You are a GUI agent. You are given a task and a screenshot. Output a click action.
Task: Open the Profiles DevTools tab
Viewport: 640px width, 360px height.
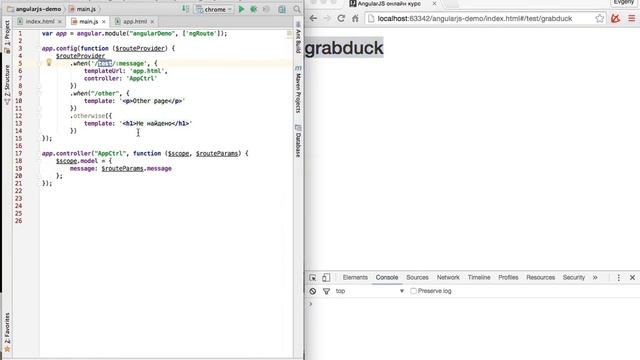(508, 278)
